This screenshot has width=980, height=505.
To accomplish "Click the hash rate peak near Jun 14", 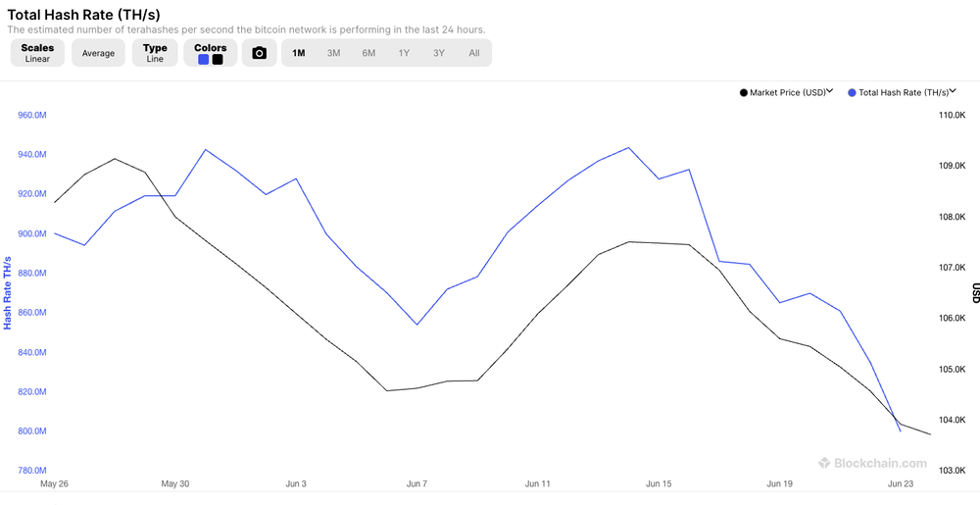I will [x=628, y=147].
